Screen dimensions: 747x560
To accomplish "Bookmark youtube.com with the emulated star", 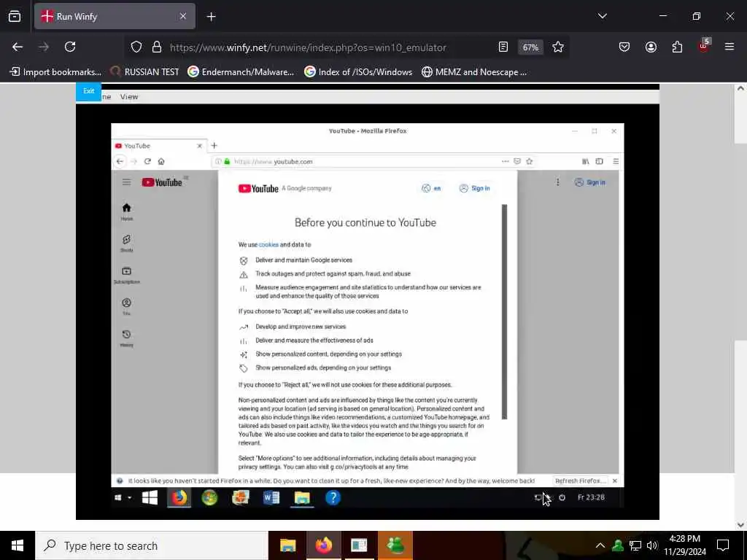I will pos(530,161).
